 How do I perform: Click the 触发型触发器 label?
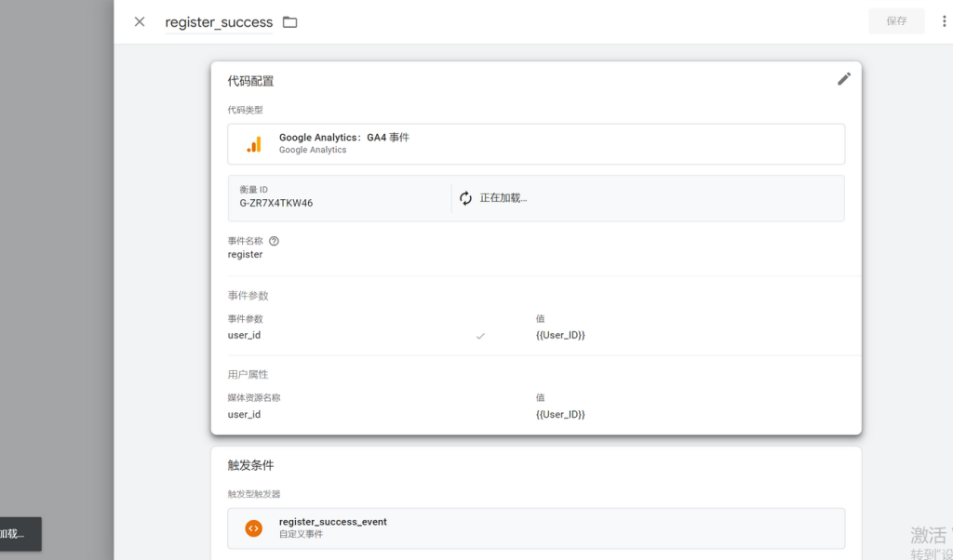click(x=254, y=494)
